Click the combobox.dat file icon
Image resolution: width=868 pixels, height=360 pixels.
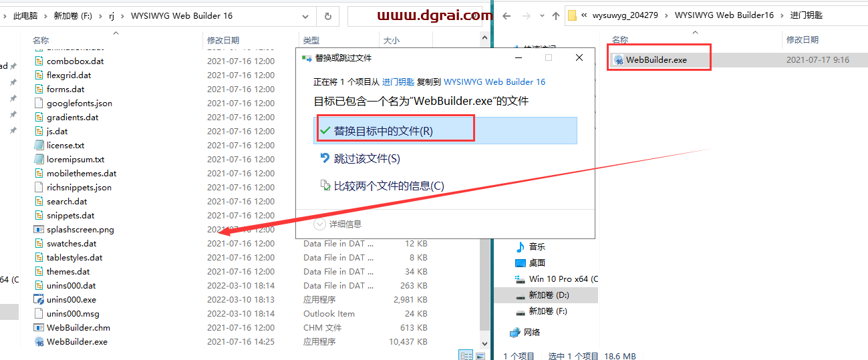(x=39, y=61)
